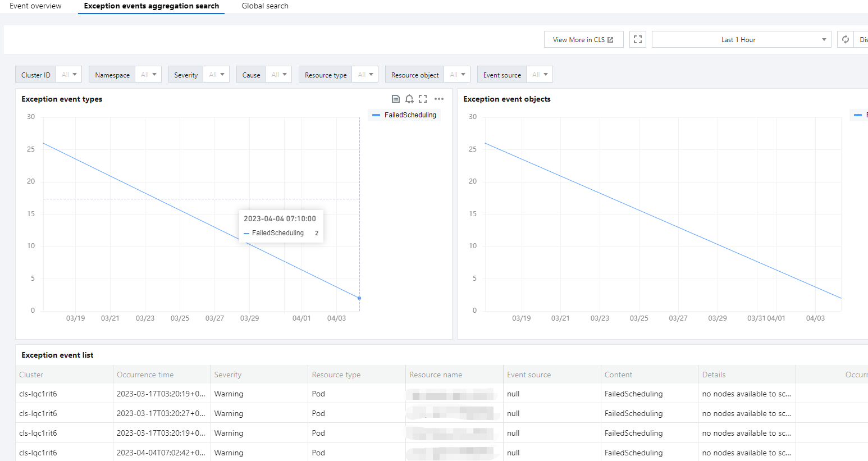Open more options ellipsis on event types chart
This screenshot has width=868, height=461.
[439, 99]
